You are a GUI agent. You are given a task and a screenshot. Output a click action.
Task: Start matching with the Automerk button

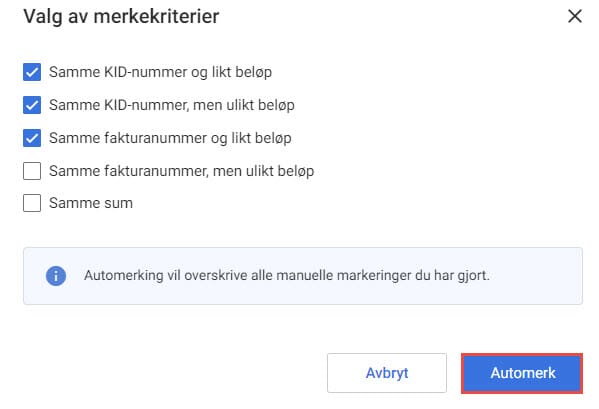tap(522, 373)
